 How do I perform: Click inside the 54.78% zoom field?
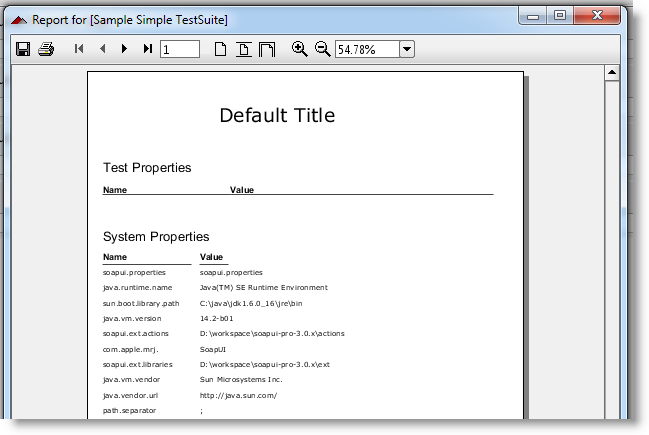click(x=366, y=49)
